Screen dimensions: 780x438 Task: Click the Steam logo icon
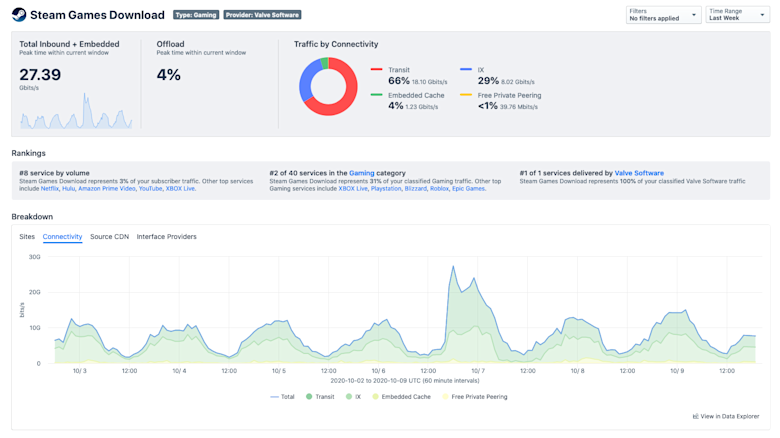pyautogui.click(x=19, y=15)
